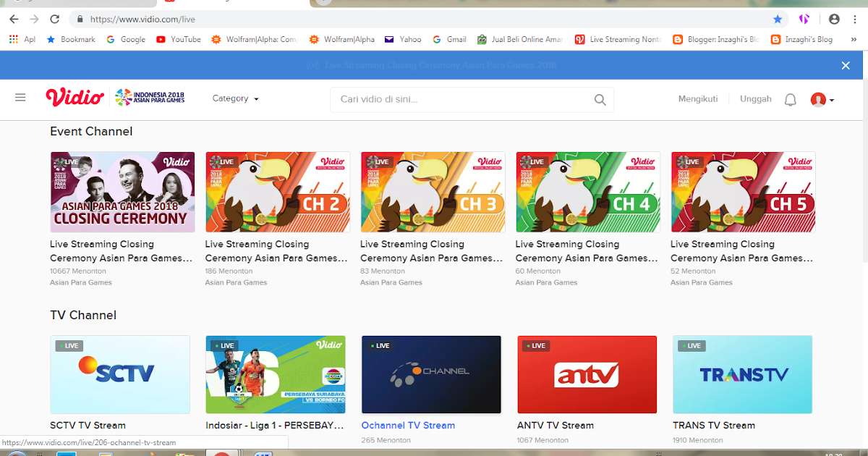Click the '1910 Menonton' viewer count
This screenshot has height=456, width=868.
coord(697,440)
